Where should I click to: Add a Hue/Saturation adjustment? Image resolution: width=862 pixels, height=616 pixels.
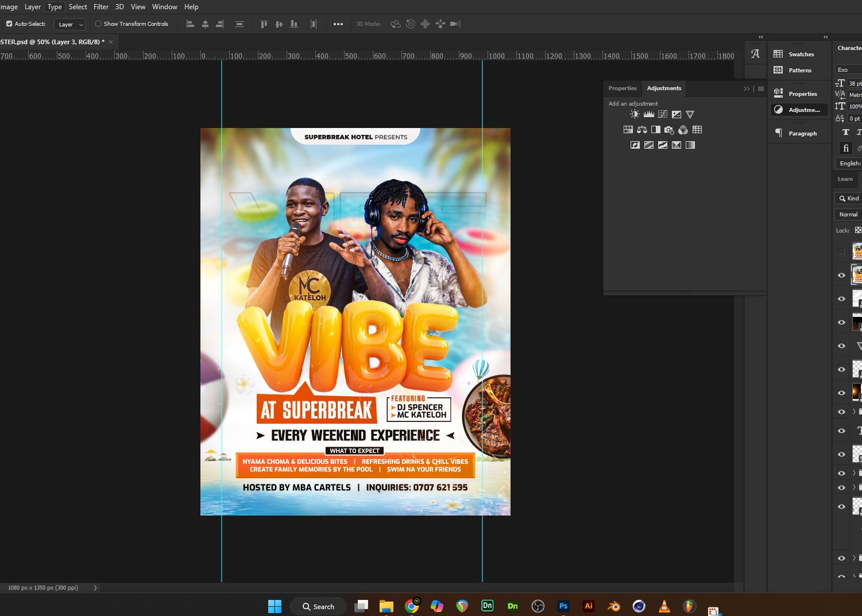(628, 130)
